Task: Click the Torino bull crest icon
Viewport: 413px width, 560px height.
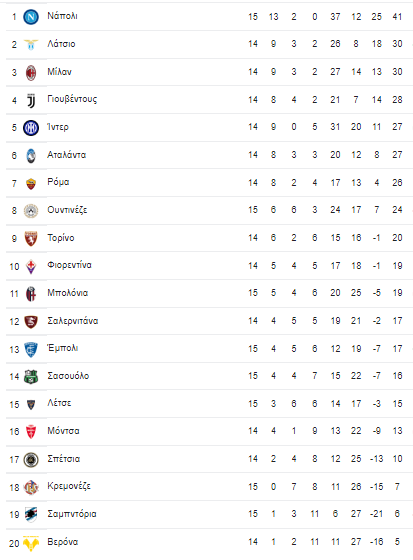Action: tap(31, 239)
